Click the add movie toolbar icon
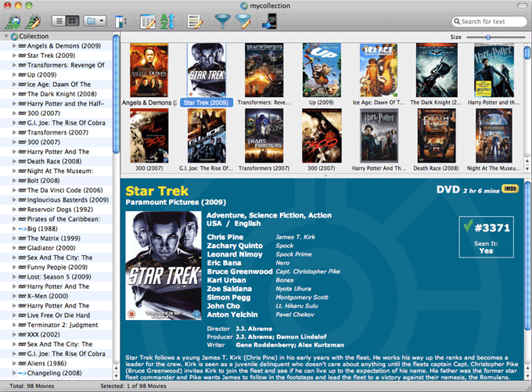 [x=13, y=21]
